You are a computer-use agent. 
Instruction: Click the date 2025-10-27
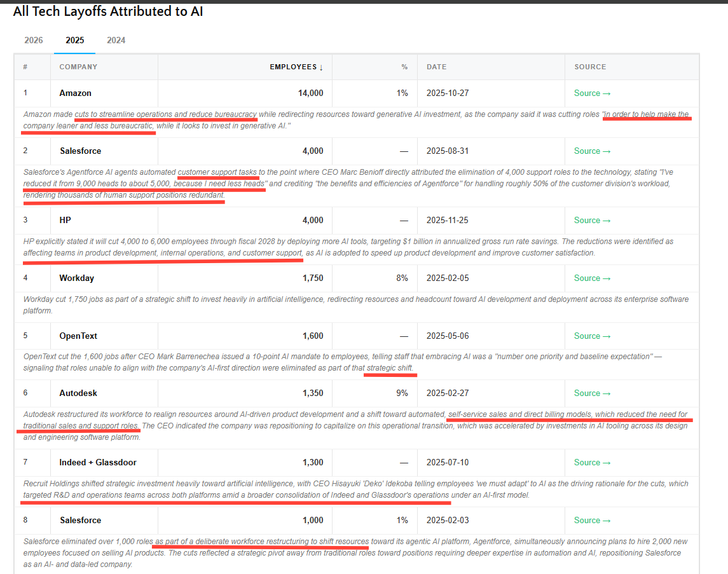(448, 93)
